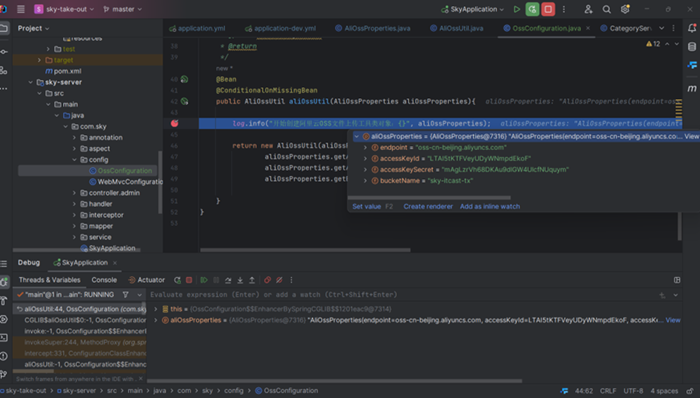
Task: Open the Database tool window icon
Action: (x=692, y=47)
